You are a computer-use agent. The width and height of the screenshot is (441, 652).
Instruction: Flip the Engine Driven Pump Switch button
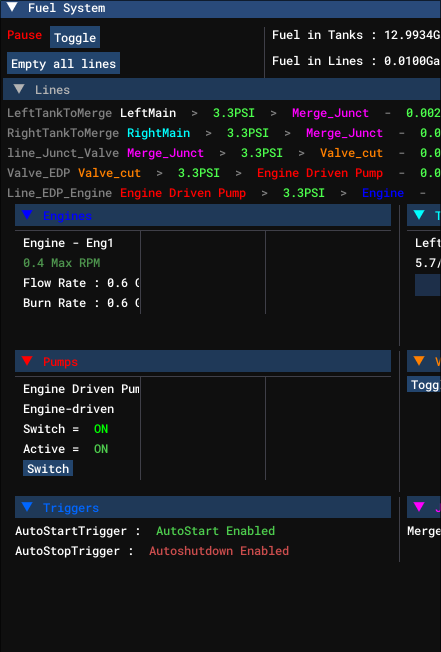coord(48,469)
